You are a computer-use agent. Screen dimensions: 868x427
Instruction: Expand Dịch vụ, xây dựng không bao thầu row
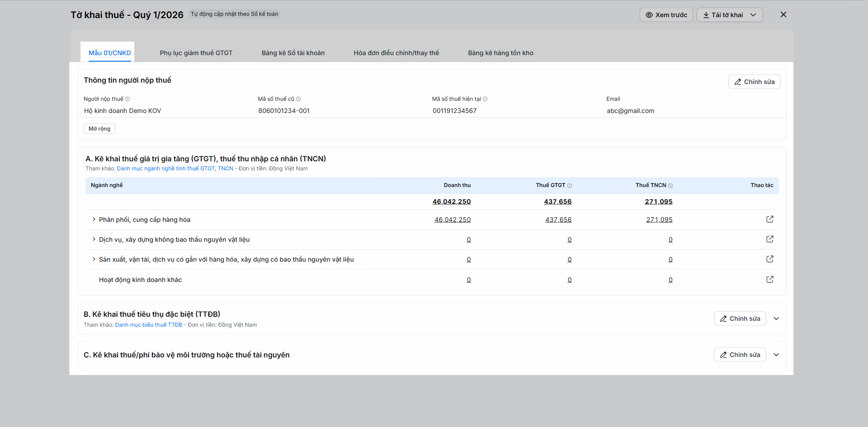(x=94, y=239)
